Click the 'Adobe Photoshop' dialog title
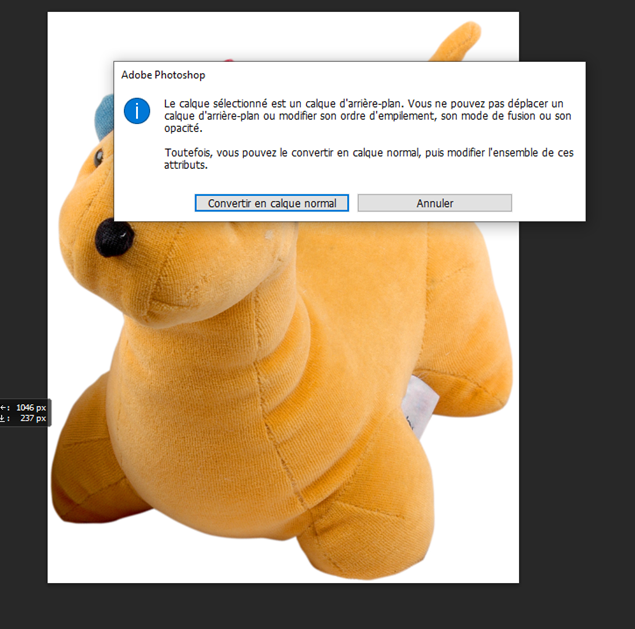The width and height of the screenshot is (635, 629). pos(163,75)
